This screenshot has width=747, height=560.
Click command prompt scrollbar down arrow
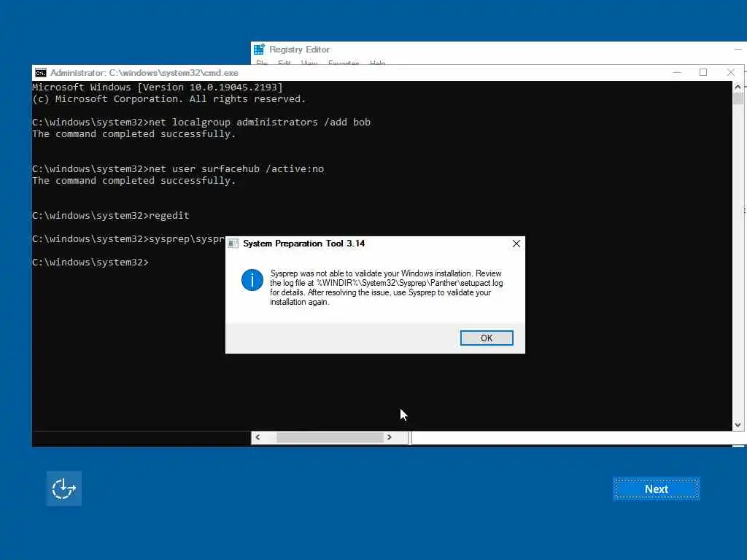coord(738,425)
